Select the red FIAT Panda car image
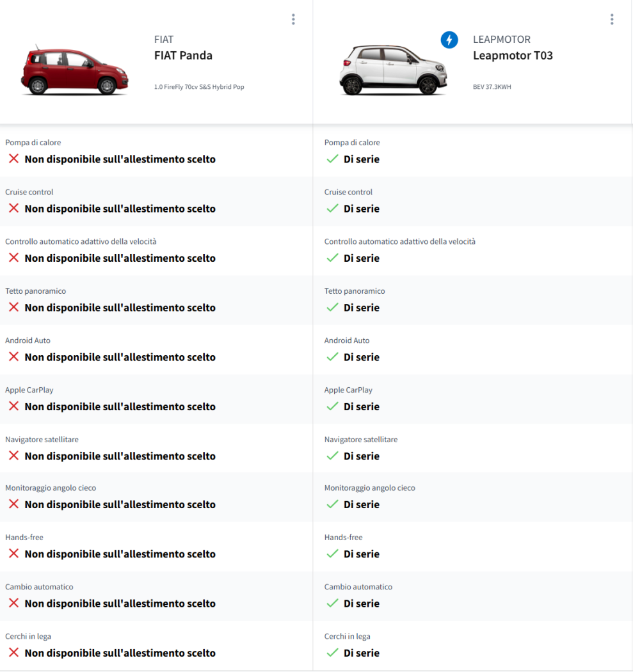 (x=75, y=69)
